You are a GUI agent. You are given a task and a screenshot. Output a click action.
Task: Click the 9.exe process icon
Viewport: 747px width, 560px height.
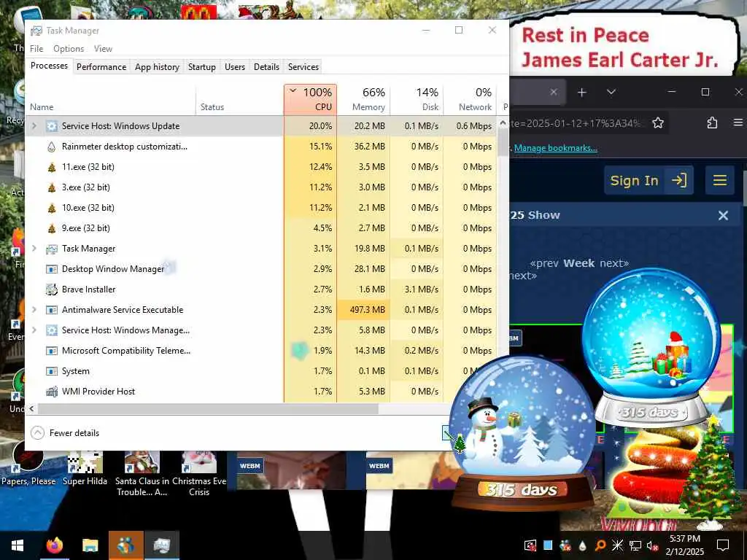pos(52,228)
